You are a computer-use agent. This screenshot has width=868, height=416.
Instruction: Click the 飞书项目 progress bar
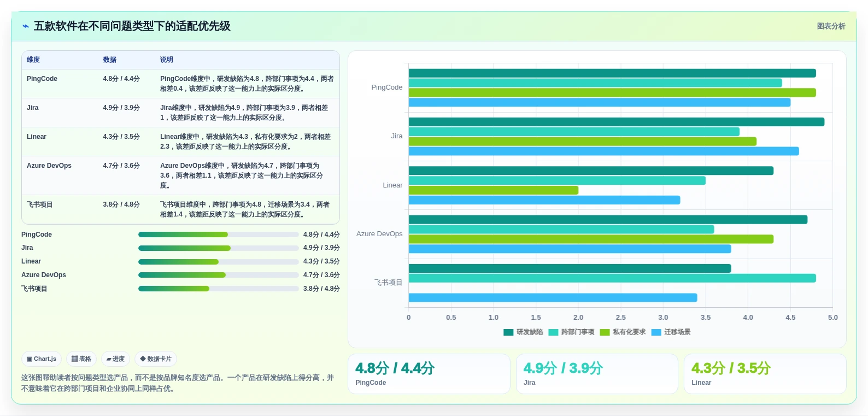[x=219, y=289]
